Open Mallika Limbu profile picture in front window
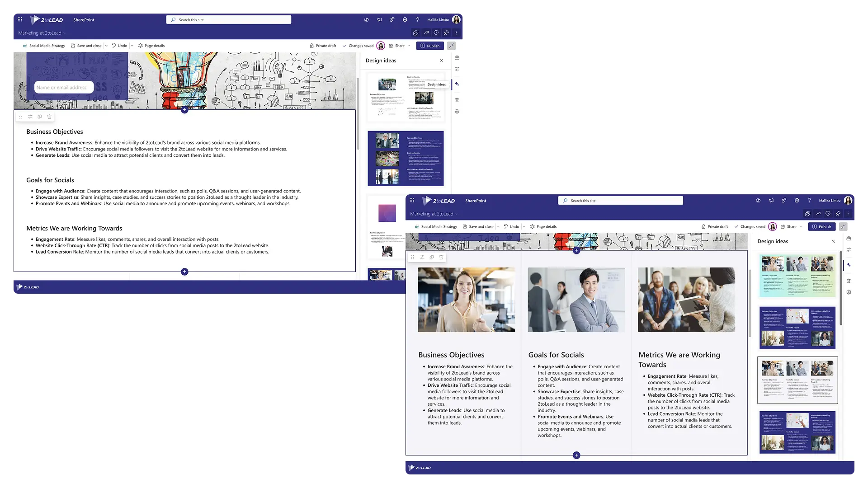The image size is (868, 488). click(x=848, y=200)
